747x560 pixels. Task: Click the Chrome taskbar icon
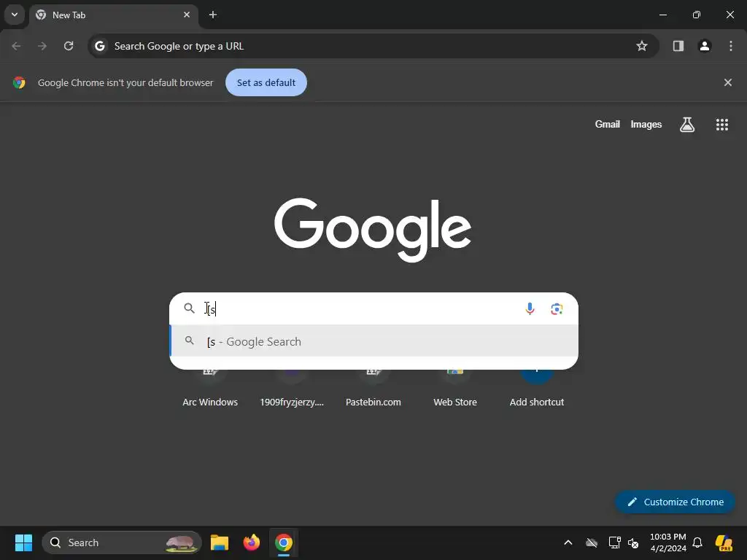pos(284,542)
